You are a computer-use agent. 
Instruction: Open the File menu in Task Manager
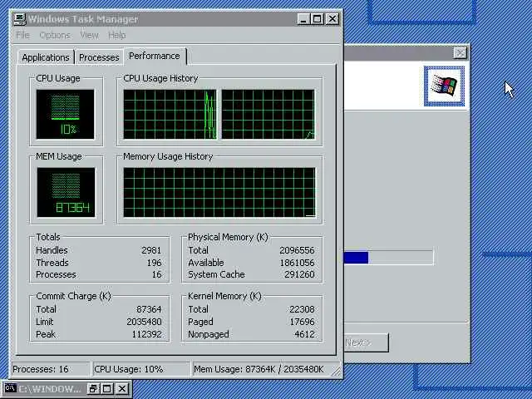coord(22,35)
